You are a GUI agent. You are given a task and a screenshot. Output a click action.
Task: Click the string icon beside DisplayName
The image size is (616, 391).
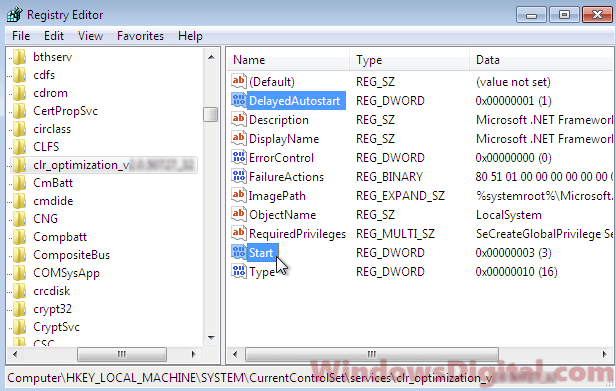pyautogui.click(x=238, y=138)
